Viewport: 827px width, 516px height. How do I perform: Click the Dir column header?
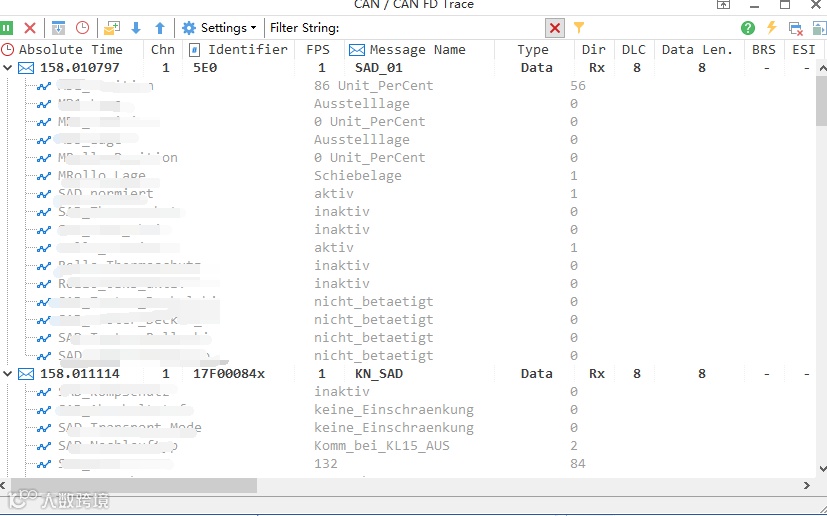593,50
